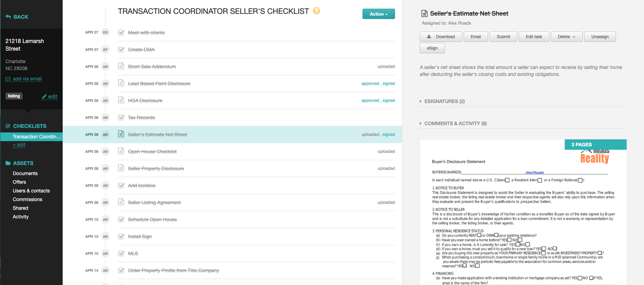The height and width of the screenshot is (285, 644).
Task: Toggle the Install Sign task checkbox
Action: click(121, 236)
